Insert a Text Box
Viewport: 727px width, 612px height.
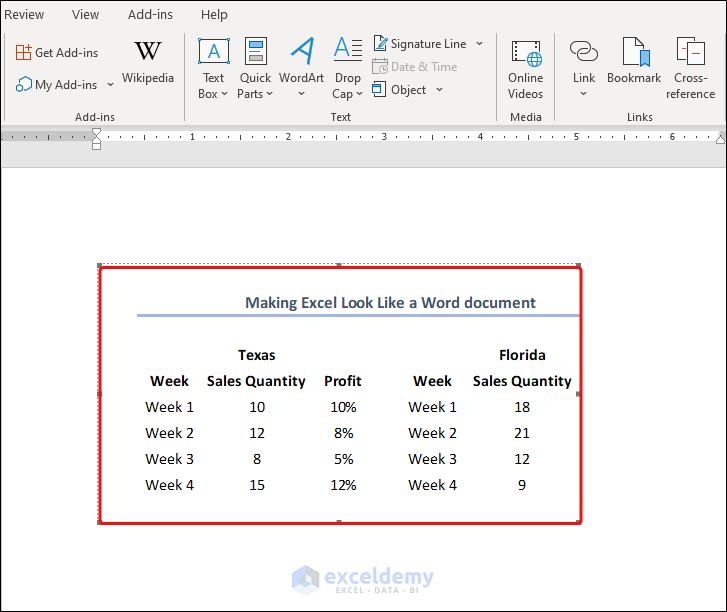click(213, 69)
